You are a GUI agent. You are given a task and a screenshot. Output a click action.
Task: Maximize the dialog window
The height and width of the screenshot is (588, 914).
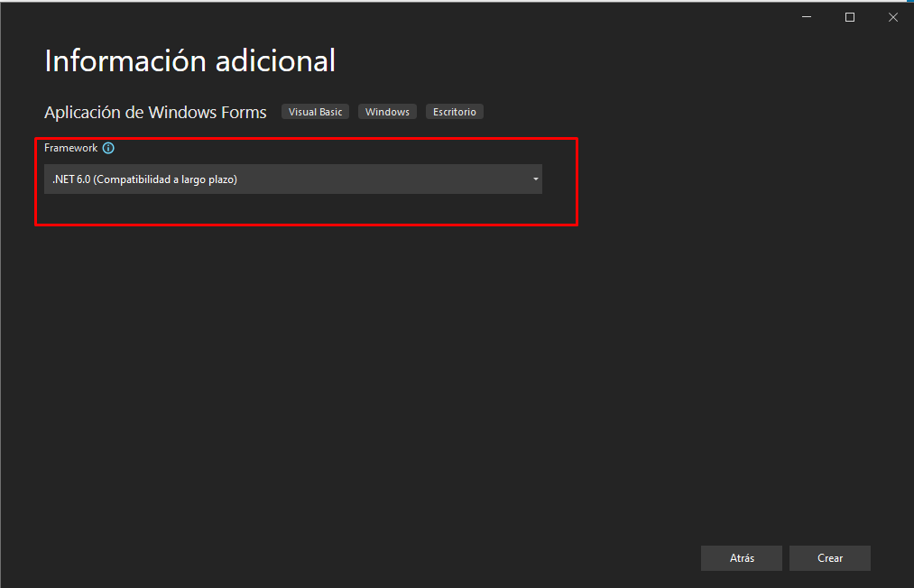tap(849, 17)
